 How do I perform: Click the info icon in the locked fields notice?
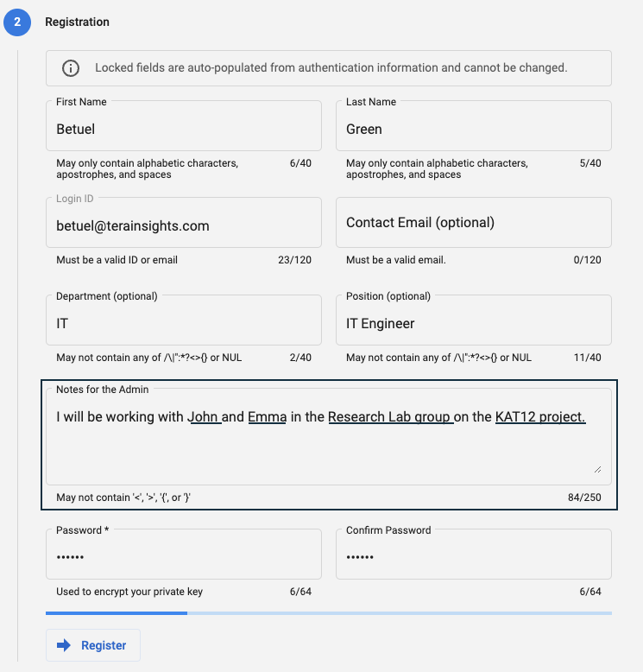71,68
